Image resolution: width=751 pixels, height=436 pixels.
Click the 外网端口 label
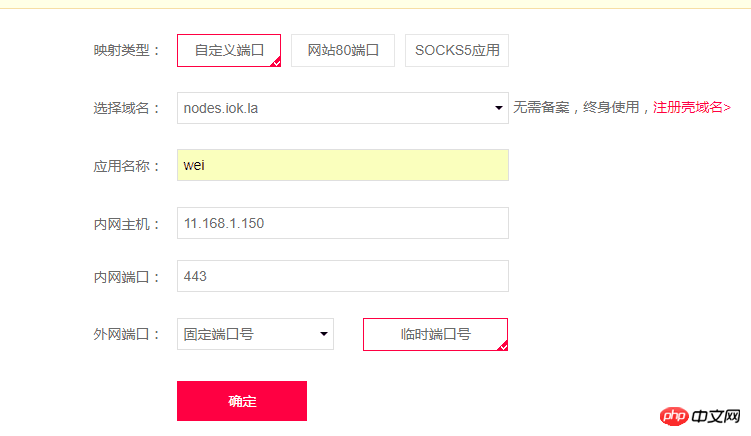127,334
